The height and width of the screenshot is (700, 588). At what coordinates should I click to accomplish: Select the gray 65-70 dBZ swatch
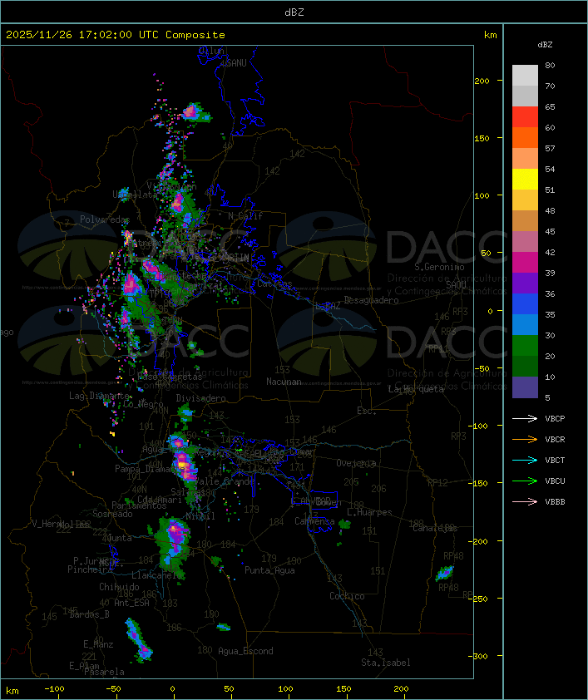[525, 96]
